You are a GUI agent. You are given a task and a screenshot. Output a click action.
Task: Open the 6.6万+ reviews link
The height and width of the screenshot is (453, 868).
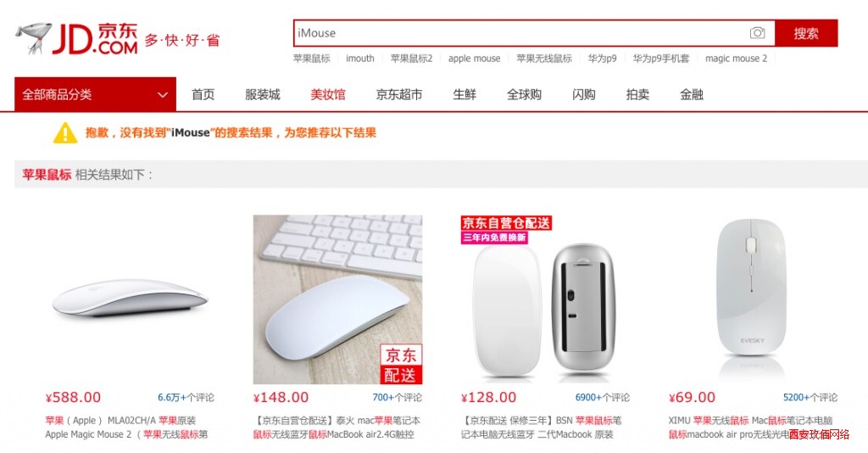point(186,398)
